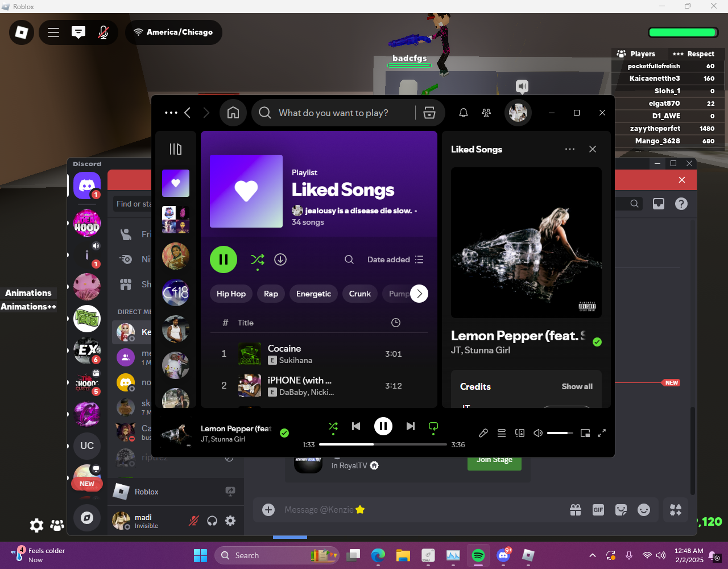The image size is (728, 569).
Task: Select the Hip Hop filter chip
Action: pos(231,294)
